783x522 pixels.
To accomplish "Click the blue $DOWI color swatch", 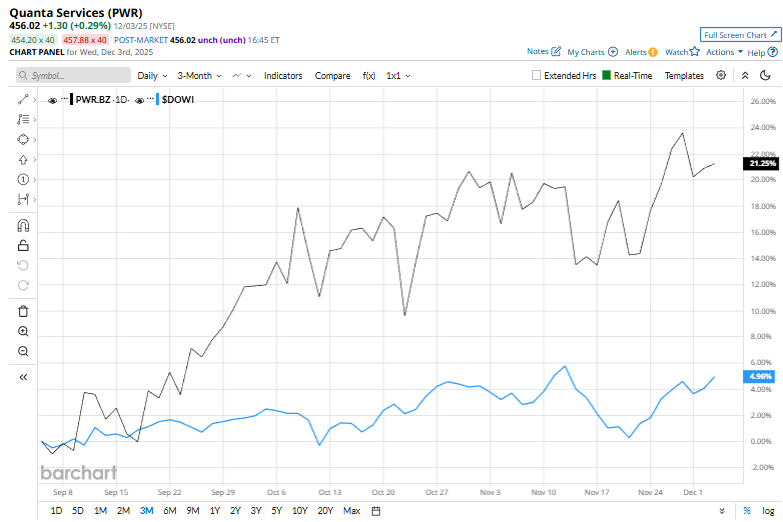I will [x=158, y=99].
